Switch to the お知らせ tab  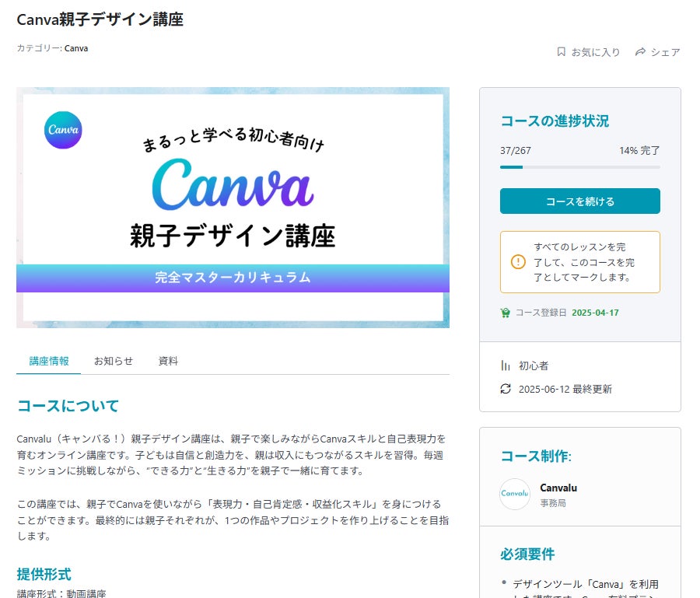tap(114, 361)
